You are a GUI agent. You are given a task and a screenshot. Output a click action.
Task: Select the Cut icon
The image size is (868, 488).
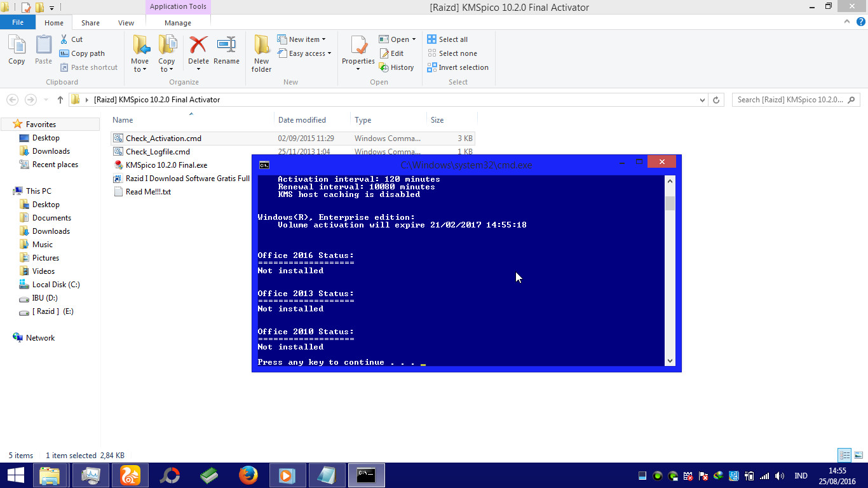pos(72,39)
